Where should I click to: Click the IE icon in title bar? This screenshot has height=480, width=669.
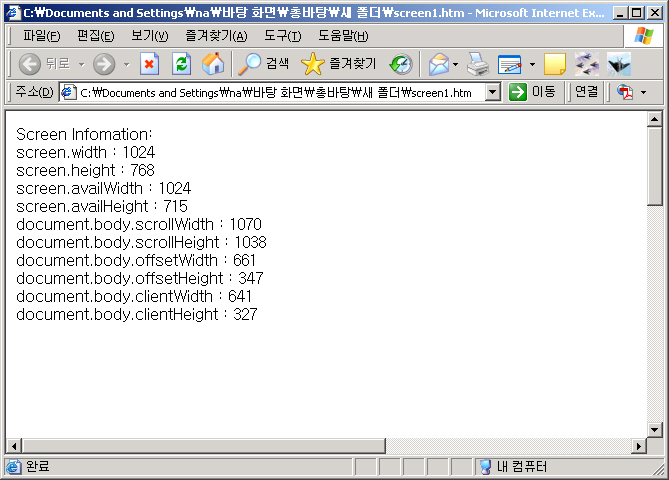point(13,12)
